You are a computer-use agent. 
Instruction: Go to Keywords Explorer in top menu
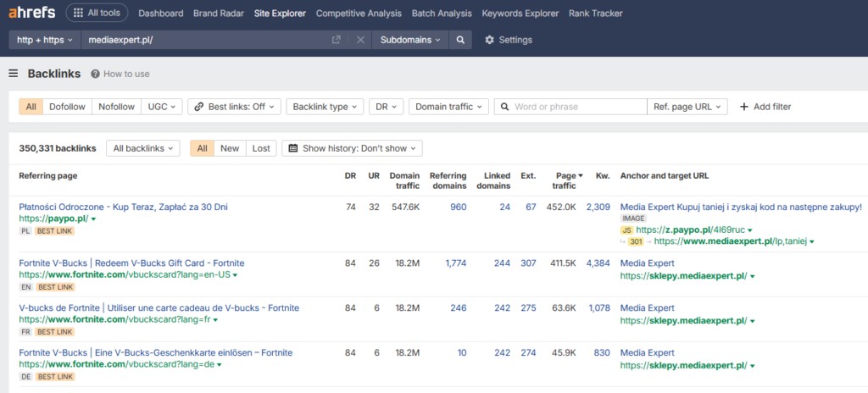[520, 14]
